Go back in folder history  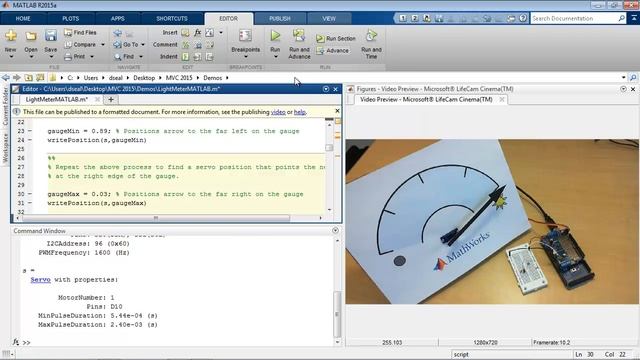pos(6,78)
